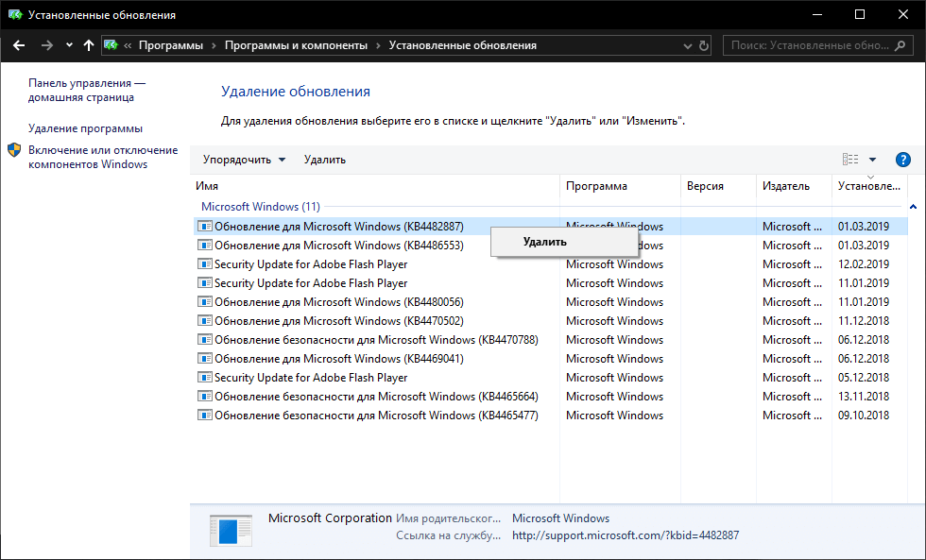Go back with the left arrow button
The width and height of the screenshot is (926, 560).
[x=19, y=45]
